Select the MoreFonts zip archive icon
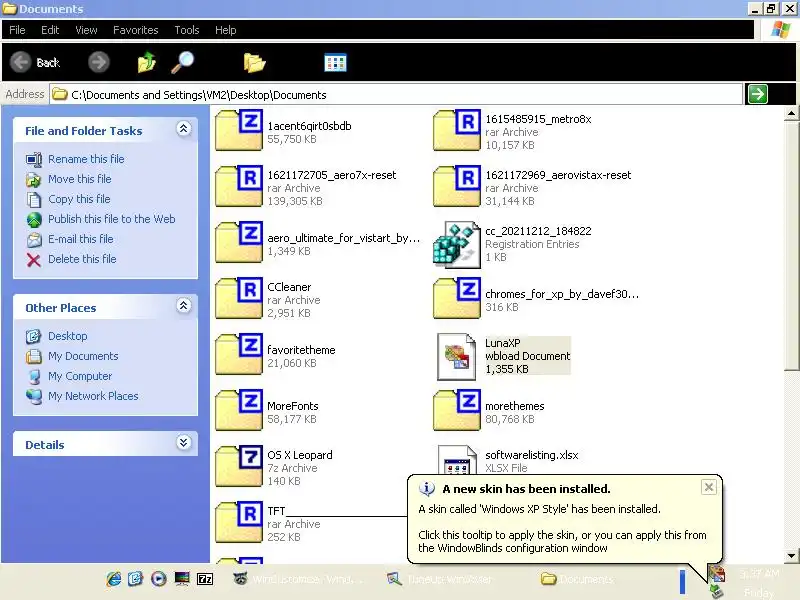This screenshot has width=800, height=600. click(239, 411)
